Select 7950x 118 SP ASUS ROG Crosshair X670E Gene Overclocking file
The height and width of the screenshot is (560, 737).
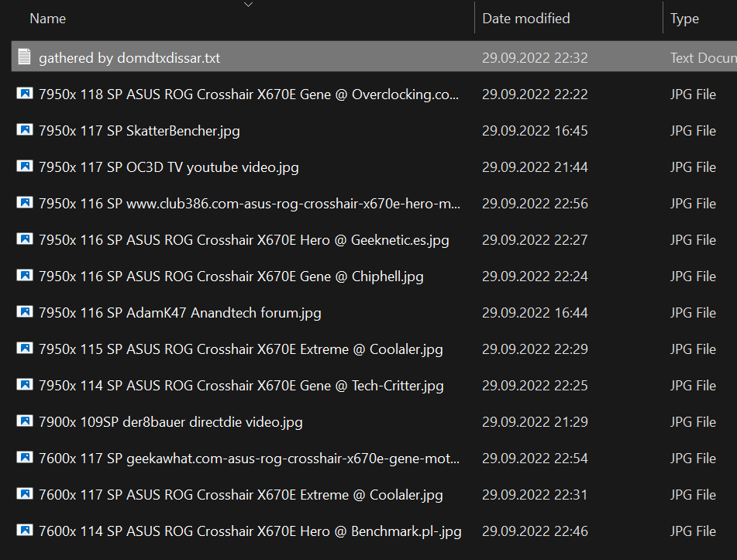[249, 94]
